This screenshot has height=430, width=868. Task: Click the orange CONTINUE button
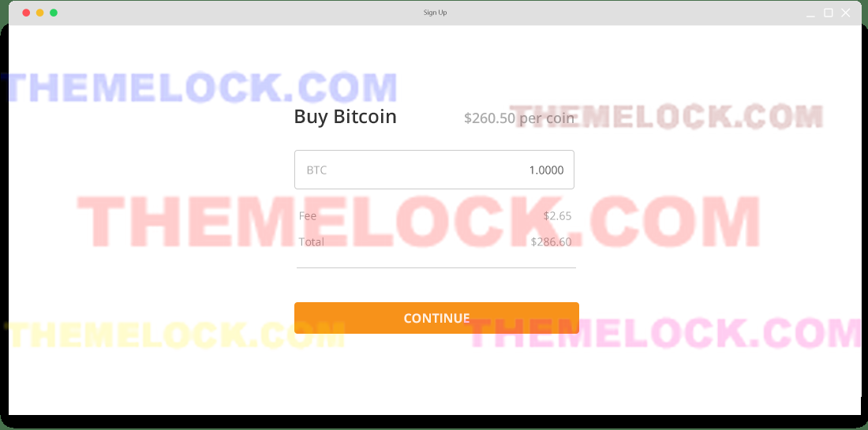[x=436, y=318]
